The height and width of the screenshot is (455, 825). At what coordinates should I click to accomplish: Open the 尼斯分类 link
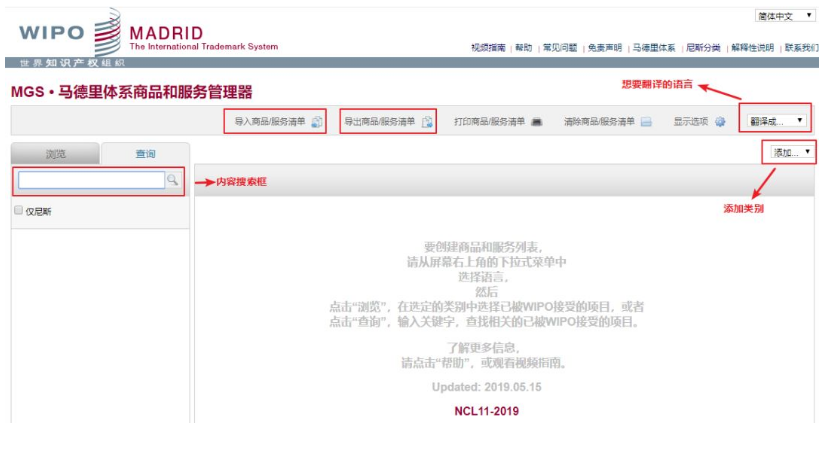[703, 48]
